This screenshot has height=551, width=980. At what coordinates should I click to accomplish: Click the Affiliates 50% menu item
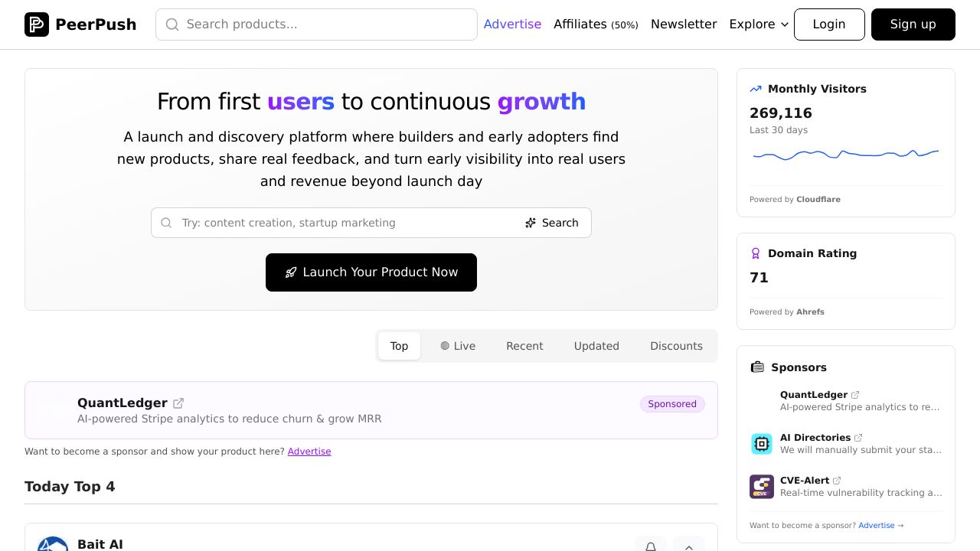tap(596, 24)
